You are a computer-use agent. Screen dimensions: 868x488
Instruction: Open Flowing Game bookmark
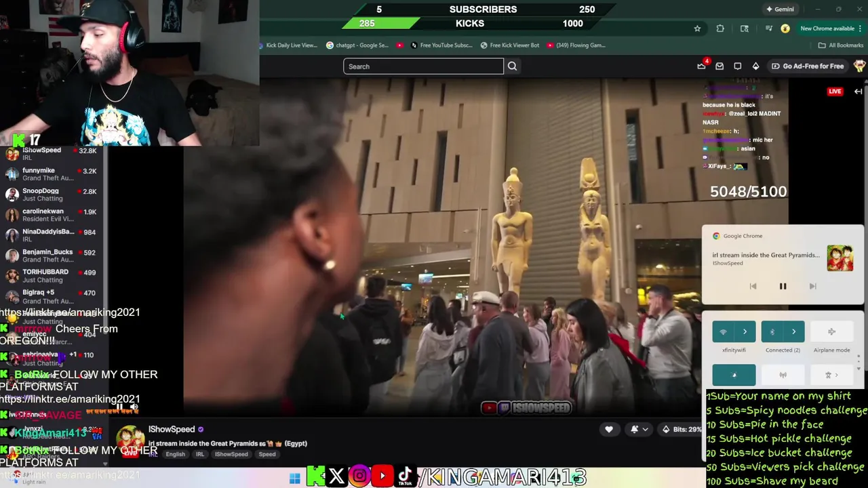pyautogui.click(x=576, y=45)
